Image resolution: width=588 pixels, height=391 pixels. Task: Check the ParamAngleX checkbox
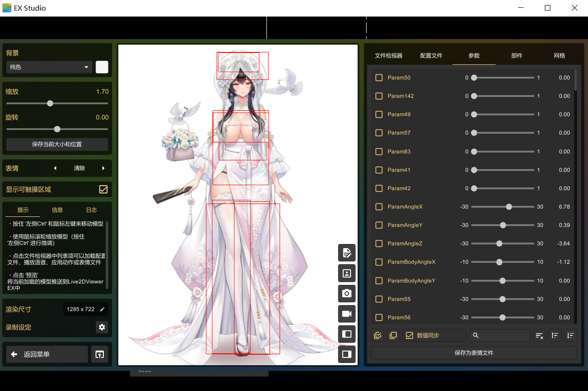tap(379, 207)
